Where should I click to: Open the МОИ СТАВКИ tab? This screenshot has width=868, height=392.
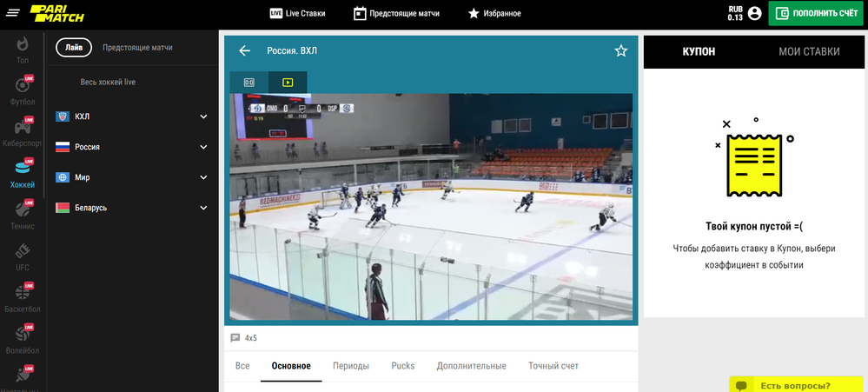click(809, 51)
